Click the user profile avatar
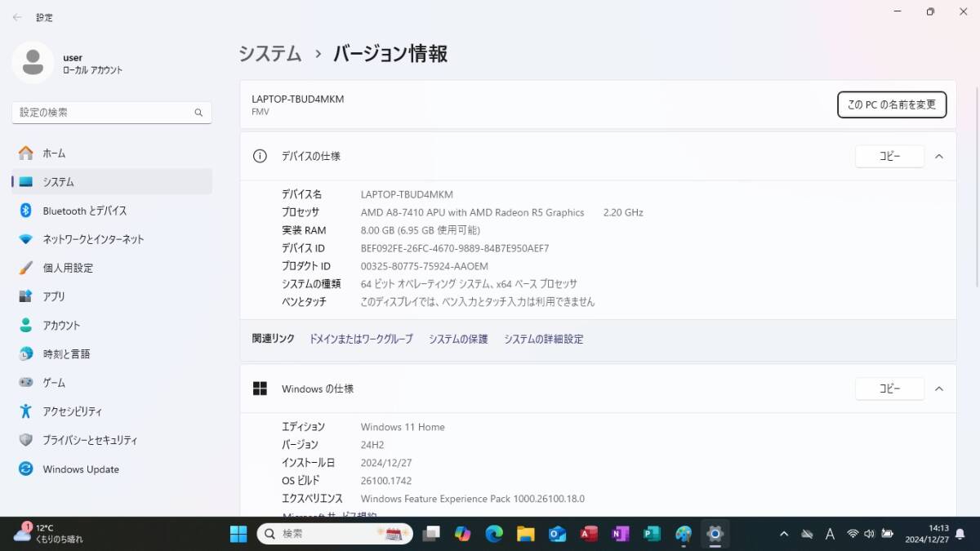Screen dimensions: 980x551 pos(33,63)
